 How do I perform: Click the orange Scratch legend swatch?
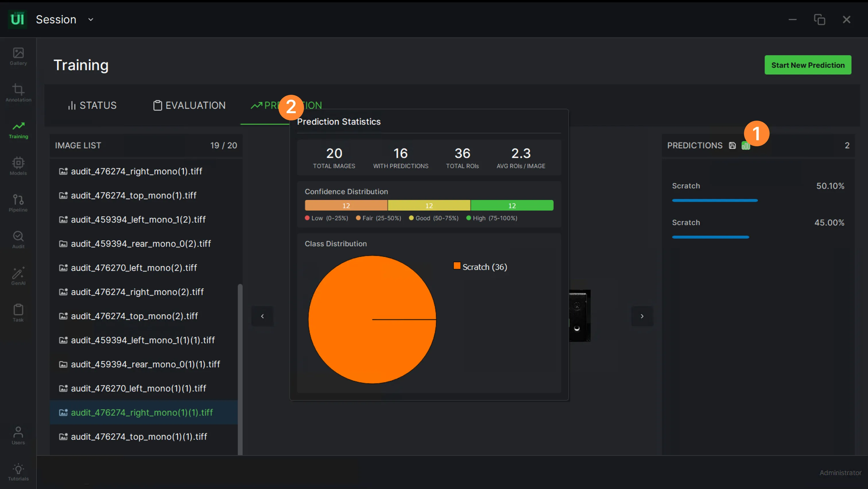point(457,266)
